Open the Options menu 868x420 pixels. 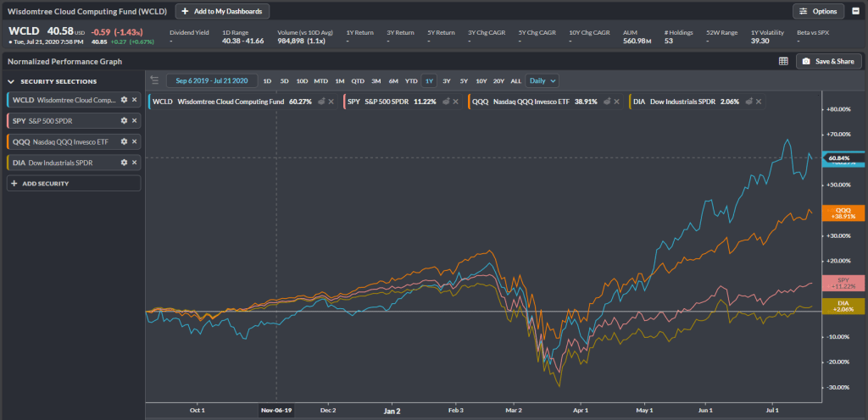click(x=818, y=11)
